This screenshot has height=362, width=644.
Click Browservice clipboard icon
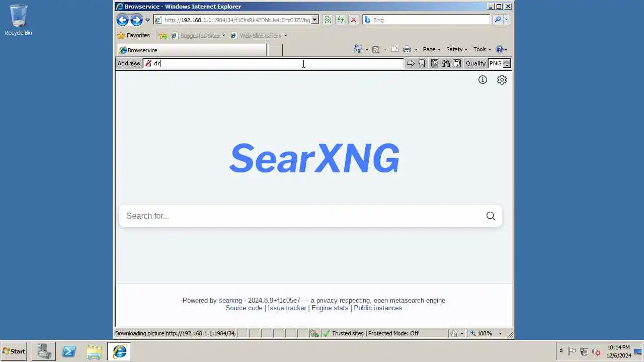pos(457,63)
